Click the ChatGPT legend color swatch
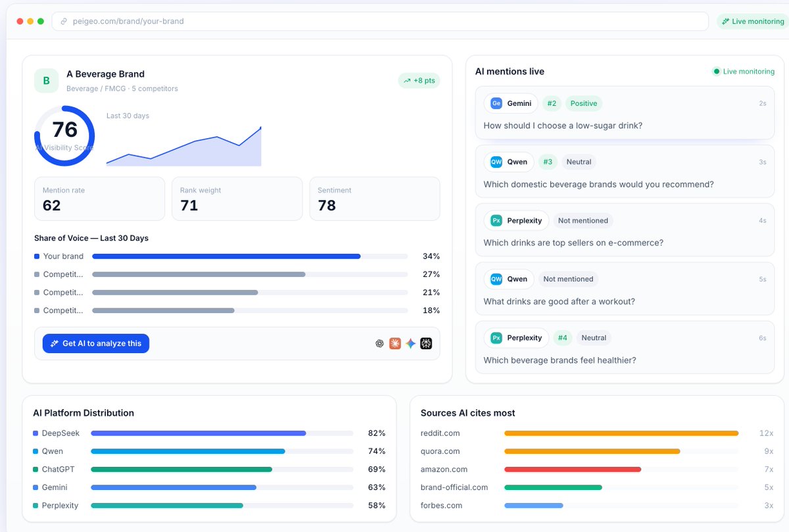The width and height of the screenshot is (789, 532). click(36, 470)
